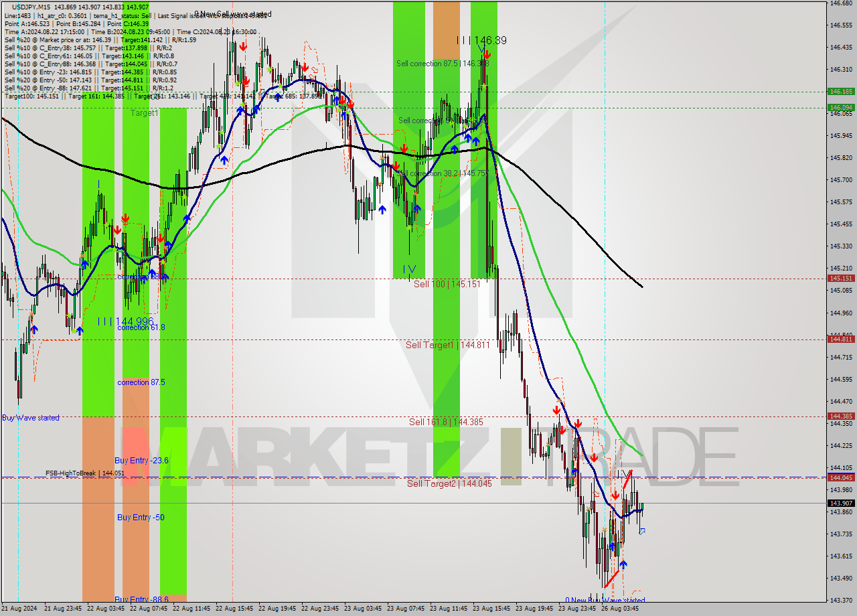This screenshot has height=616, width=857.
Task: Click the 'Sell %10 @ C_Entry38' info line
Action: [88, 48]
